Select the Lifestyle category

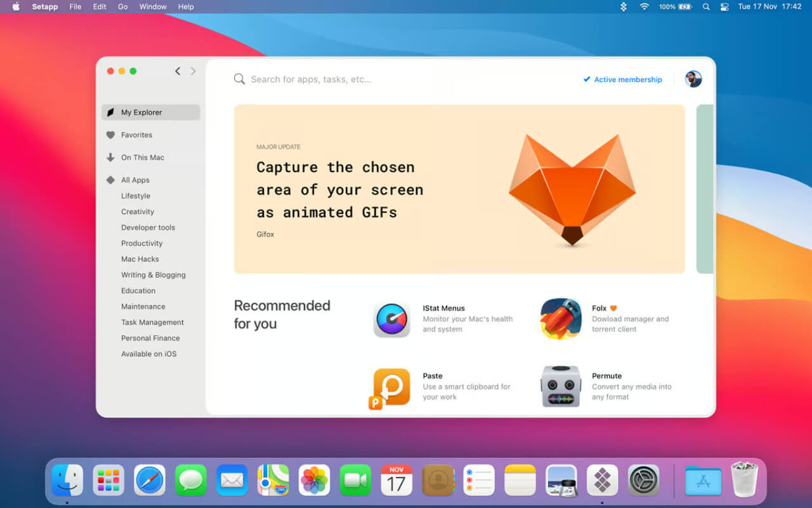pos(136,196)
